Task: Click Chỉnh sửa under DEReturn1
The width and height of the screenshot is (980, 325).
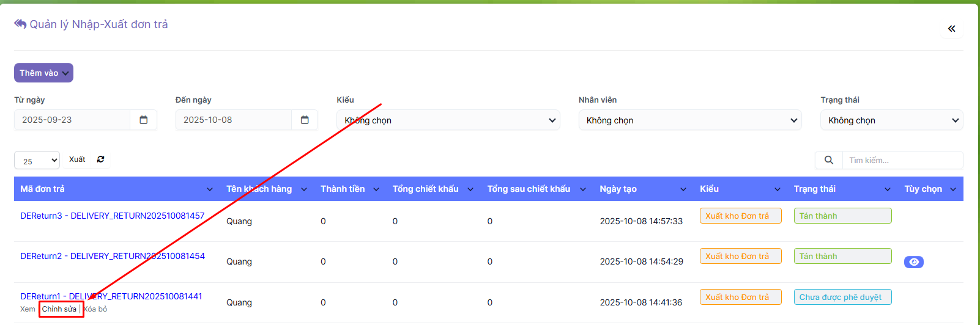Action: (59, 309)
